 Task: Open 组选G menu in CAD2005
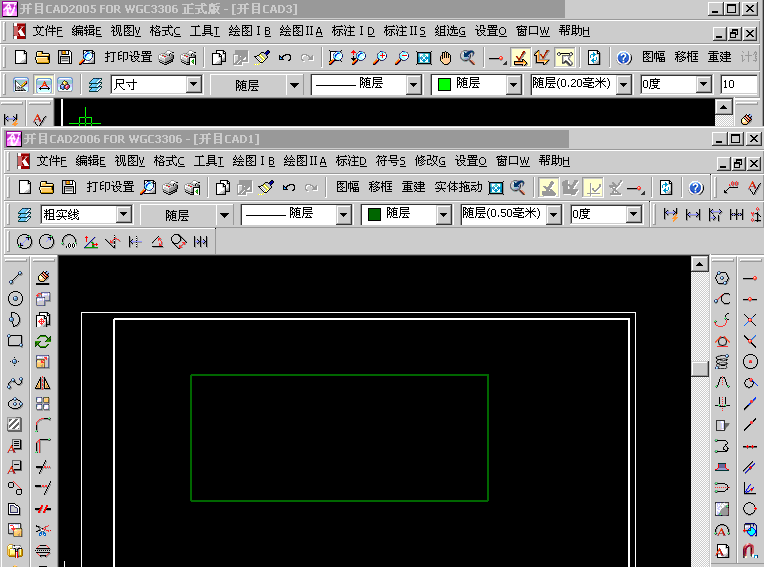pos(450,31)
